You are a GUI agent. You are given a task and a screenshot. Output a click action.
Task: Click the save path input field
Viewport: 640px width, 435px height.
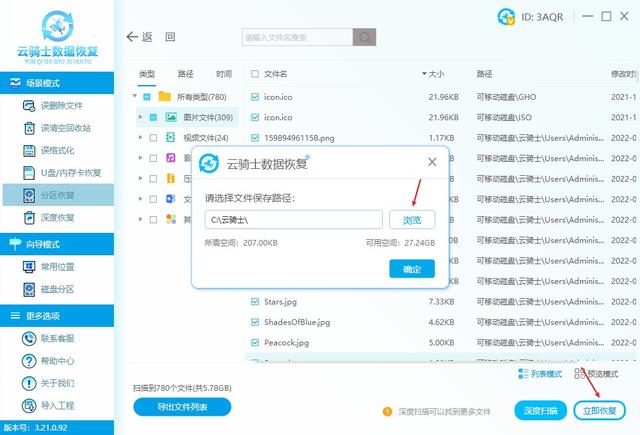coord(293,220)
